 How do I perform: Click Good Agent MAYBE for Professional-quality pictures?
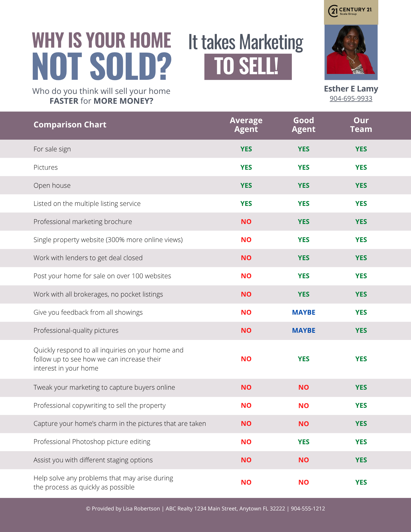pyautogui.click(x=304, y=330)
